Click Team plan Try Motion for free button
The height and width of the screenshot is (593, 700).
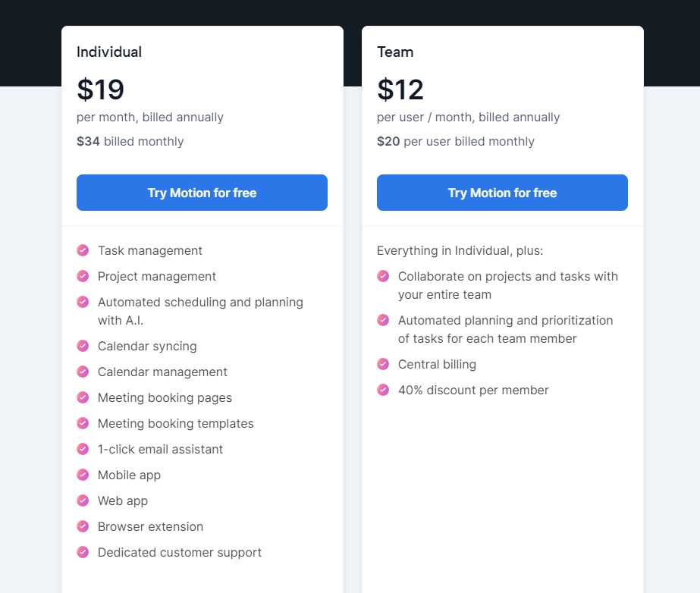point(502,193)
